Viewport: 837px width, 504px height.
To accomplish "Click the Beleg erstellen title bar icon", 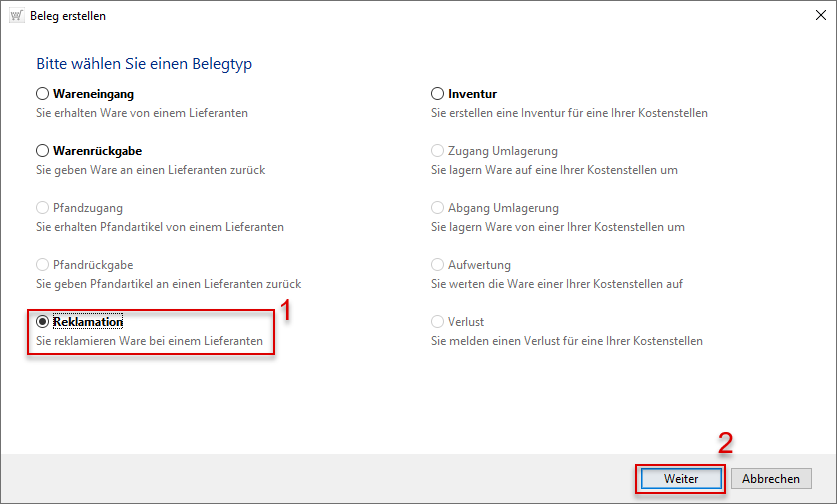I will click(x=17, y=16).
